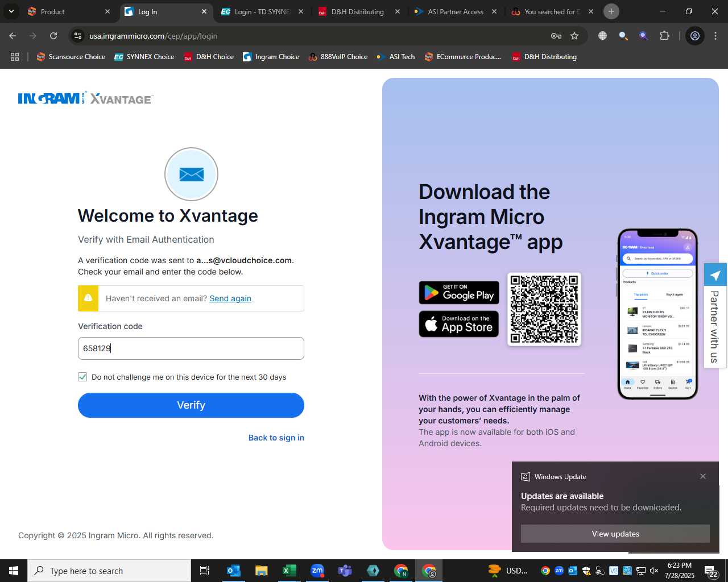Open the Chrome Extensions puzzle icon
This screenshot has width=728, height=582.
click(x=664, y=36)
